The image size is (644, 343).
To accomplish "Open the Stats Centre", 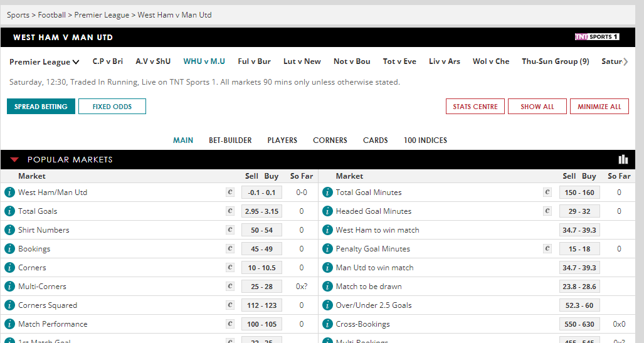I will (475, 107).
